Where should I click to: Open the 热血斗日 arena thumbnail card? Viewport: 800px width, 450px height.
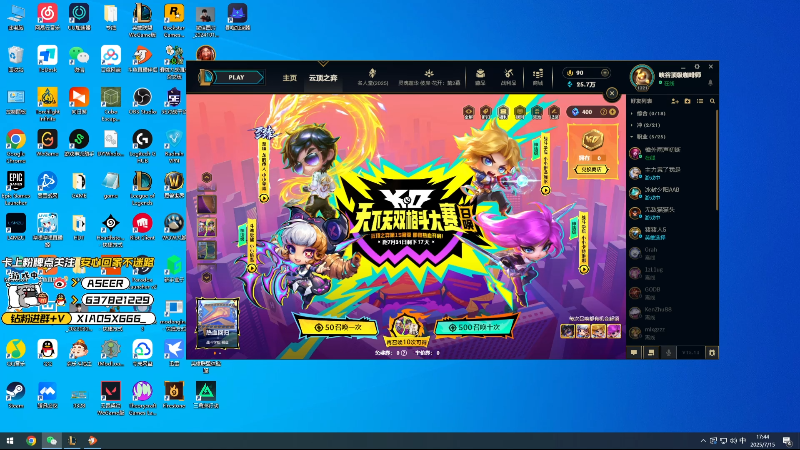[x=218, y=322]
